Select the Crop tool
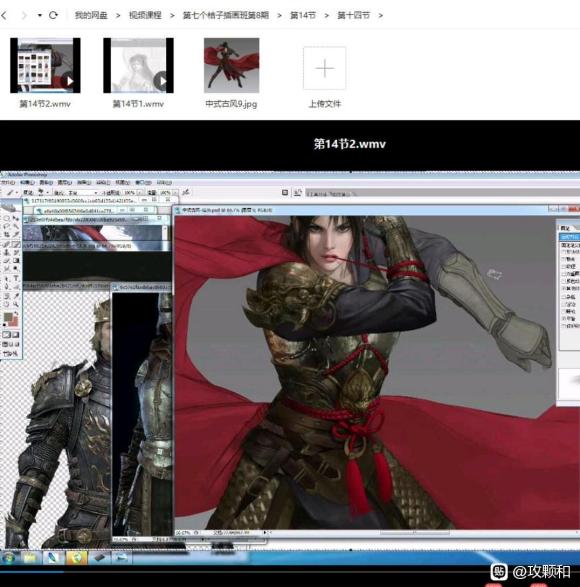This screenshot has width=580, height=587. [7, 234]
